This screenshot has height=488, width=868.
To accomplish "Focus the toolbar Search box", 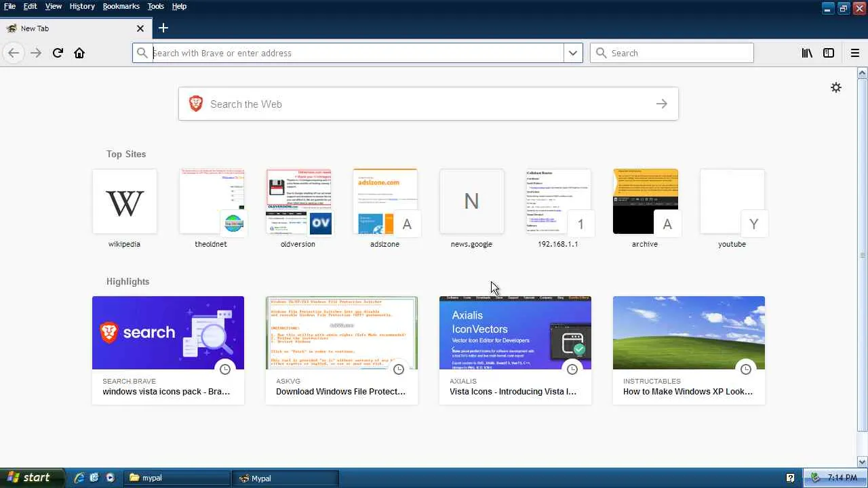I will [x=672, y=53].
